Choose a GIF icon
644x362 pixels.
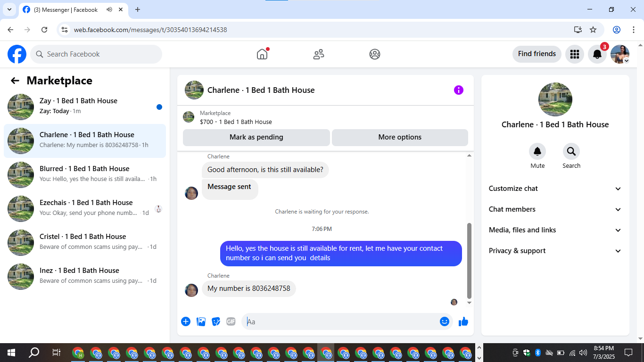[x=231, y=321]
